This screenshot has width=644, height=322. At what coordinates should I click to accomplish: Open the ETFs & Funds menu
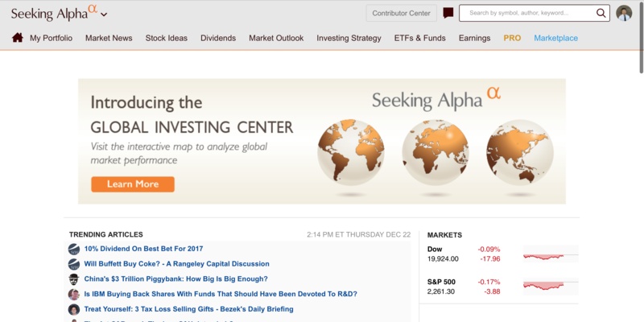(x=419, y=38)
